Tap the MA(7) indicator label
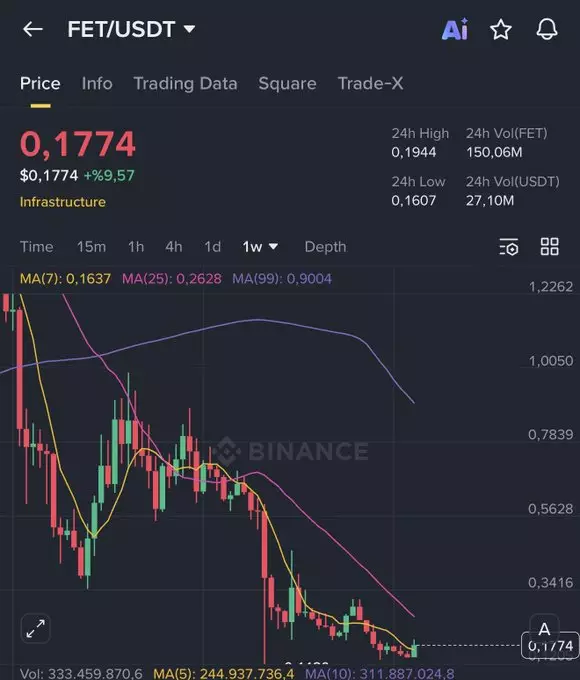Image resolution: width=580 pixels, height=680 pixels. [x=66, y=278]
